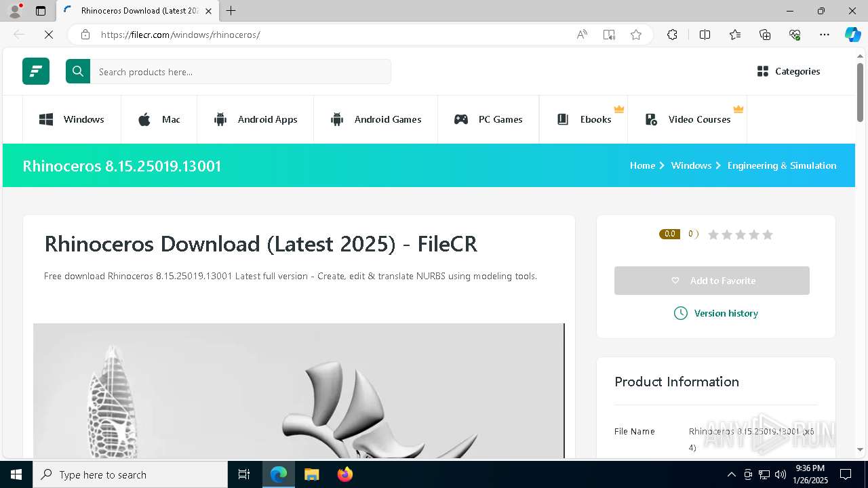Open the Android Apps category
The width and height of the screenshot is (868, 488).
tap(255, 119)
